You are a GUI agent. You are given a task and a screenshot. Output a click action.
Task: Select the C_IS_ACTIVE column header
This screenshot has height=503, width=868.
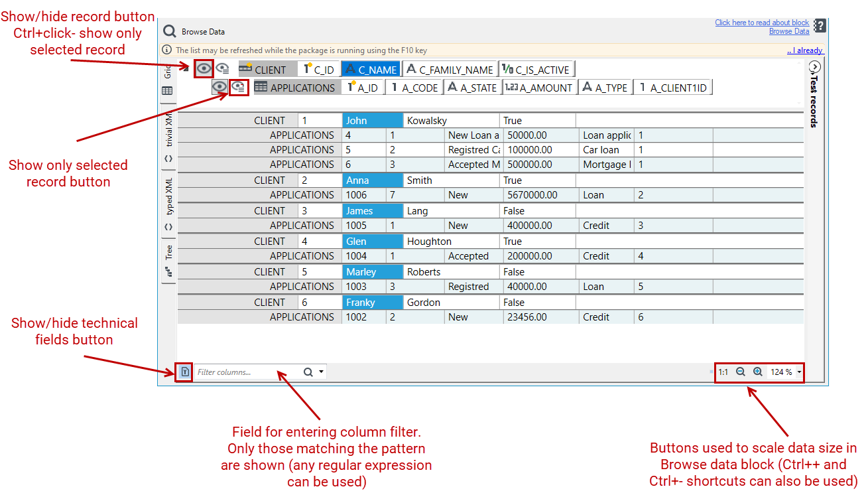pos(536,69)
